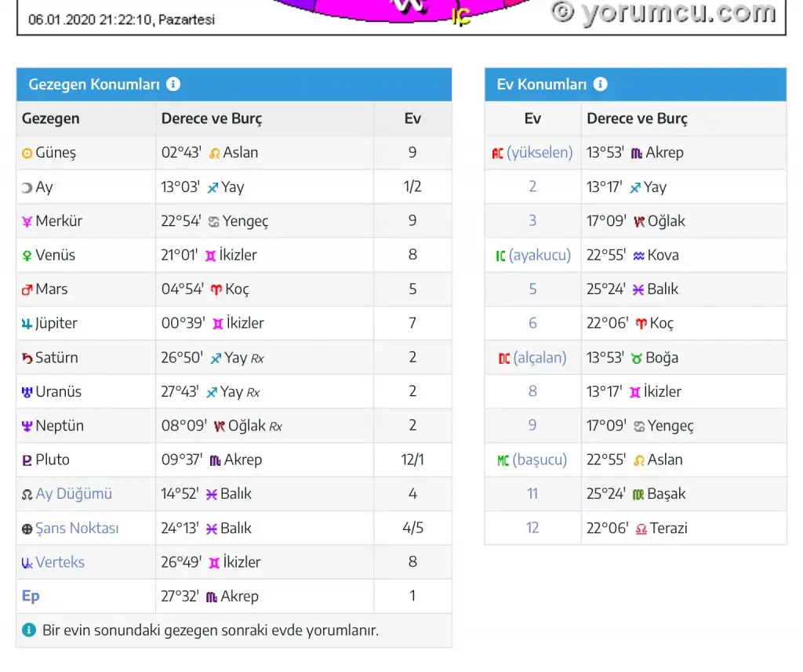Click the Ep link in planet table
This screenshot has width=803, height=672.
[31, 596]
